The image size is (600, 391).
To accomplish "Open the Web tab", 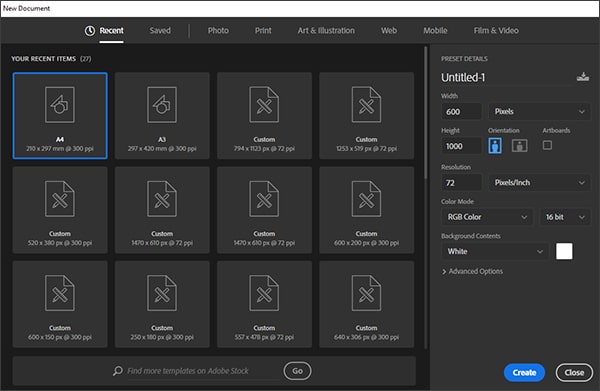I will pyautogui.click(x=389, y=31).
